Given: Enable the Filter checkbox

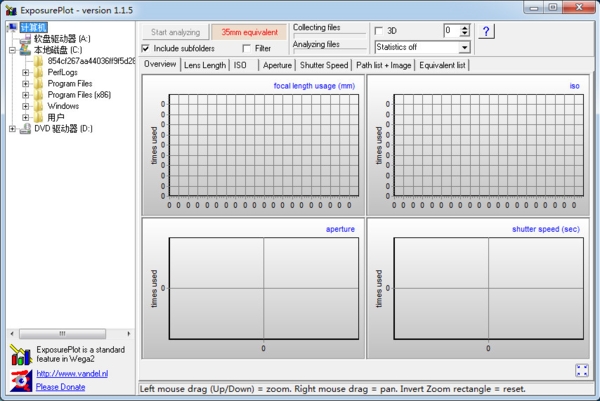Looking at the screenshot, I should click(246, 48).
